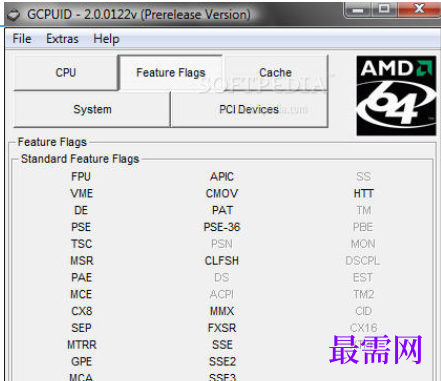This screenshot has width=441, height=381.
Task: Click the GCPUID title bar text
Action: (x=139, y=15)
